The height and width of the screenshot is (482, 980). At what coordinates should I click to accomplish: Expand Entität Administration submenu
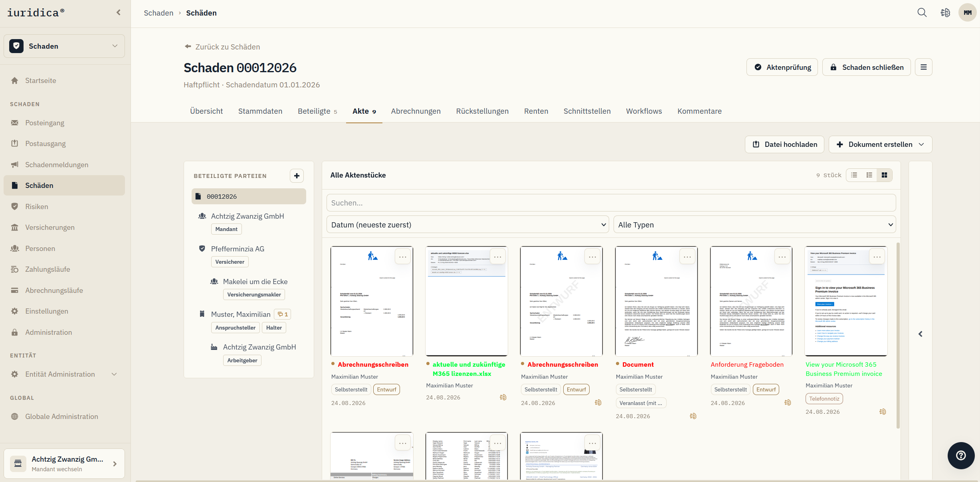point(64,374)
